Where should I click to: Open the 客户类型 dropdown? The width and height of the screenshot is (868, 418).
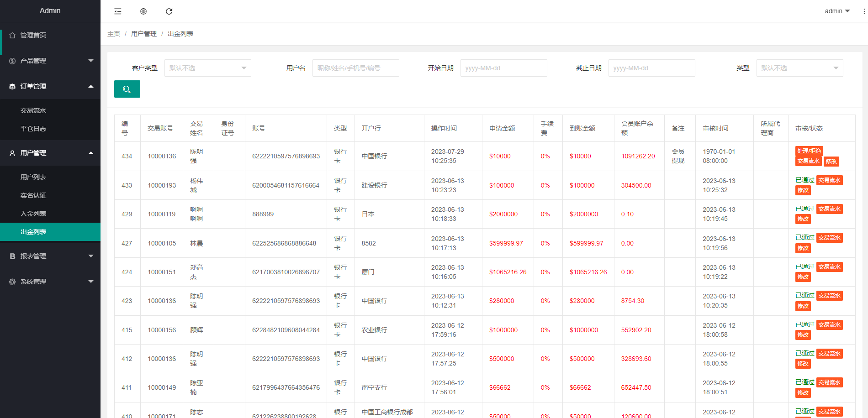[207, 68]
